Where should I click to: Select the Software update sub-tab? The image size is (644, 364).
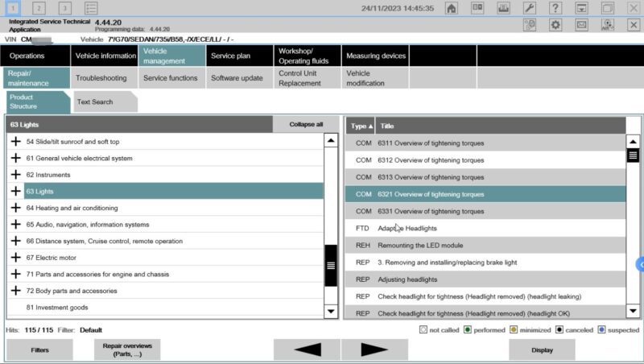pyautogui.click(x=239, y=78)
